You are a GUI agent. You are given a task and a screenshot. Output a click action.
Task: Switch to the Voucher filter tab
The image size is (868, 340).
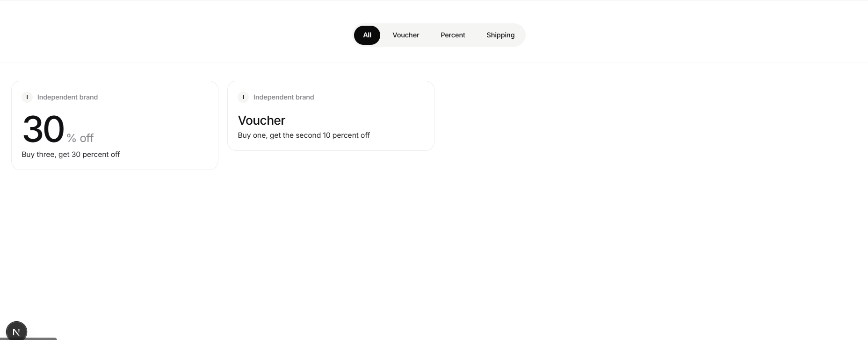coord(405,35)
